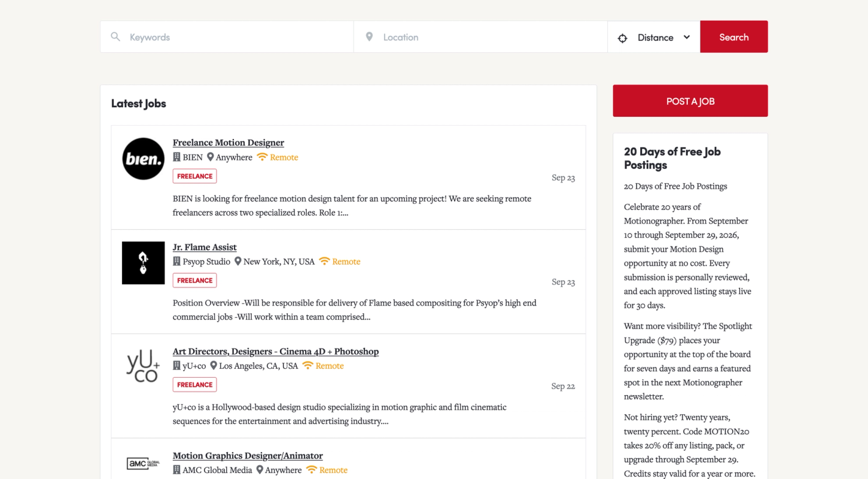Click the FREELANCE tag on yU+co listing
This screenshot has height=479, width=868.
click(195, 384)
